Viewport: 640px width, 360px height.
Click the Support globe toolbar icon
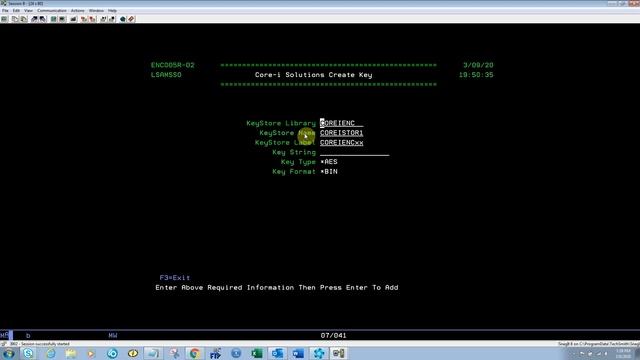(x=122, y=19)
